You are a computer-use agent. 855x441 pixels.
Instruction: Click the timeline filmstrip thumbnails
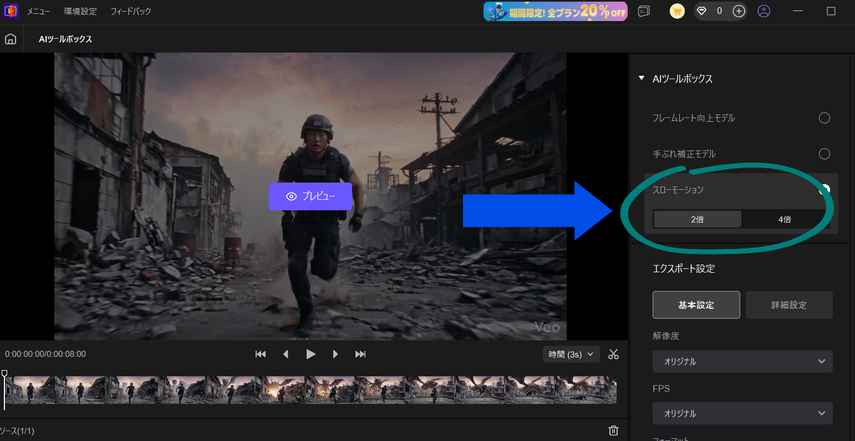311,390
